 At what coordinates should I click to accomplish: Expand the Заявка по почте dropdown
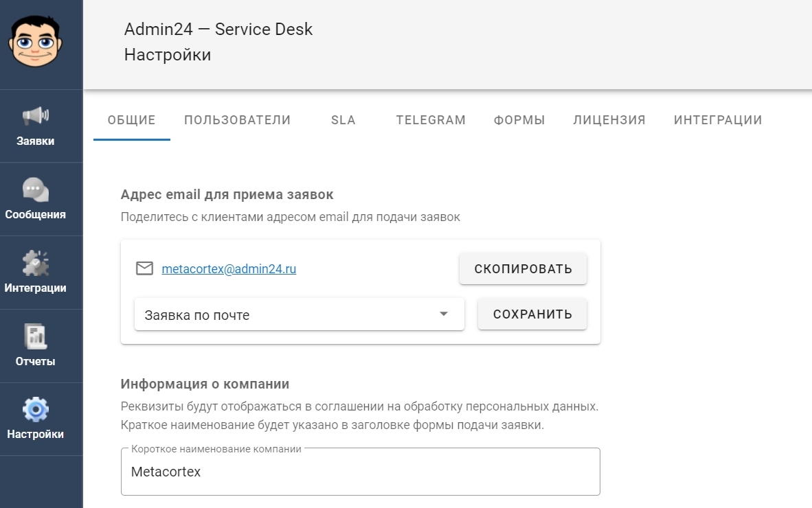click(x=300, y=314)
